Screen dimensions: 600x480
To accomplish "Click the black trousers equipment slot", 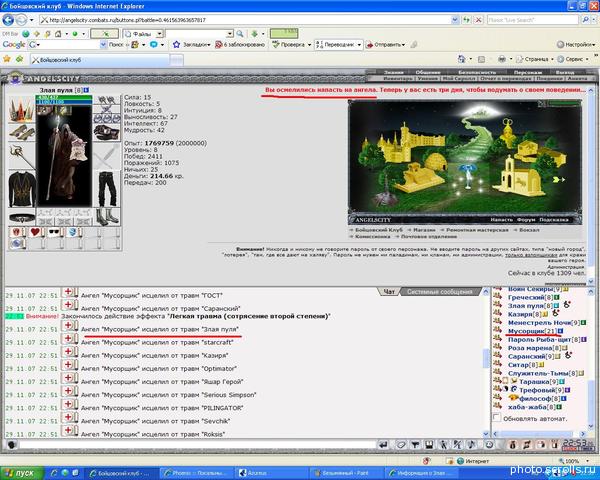I will pyautogui.click(x=107, y=189).
